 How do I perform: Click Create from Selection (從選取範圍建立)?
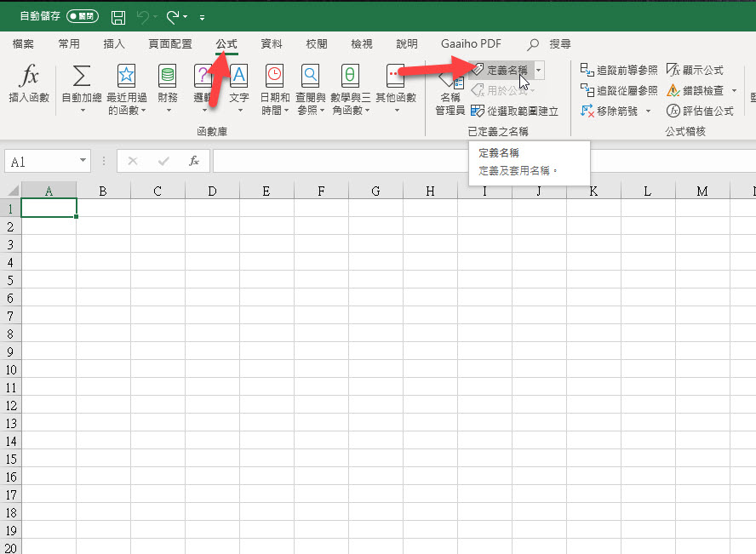coord(514,111)
